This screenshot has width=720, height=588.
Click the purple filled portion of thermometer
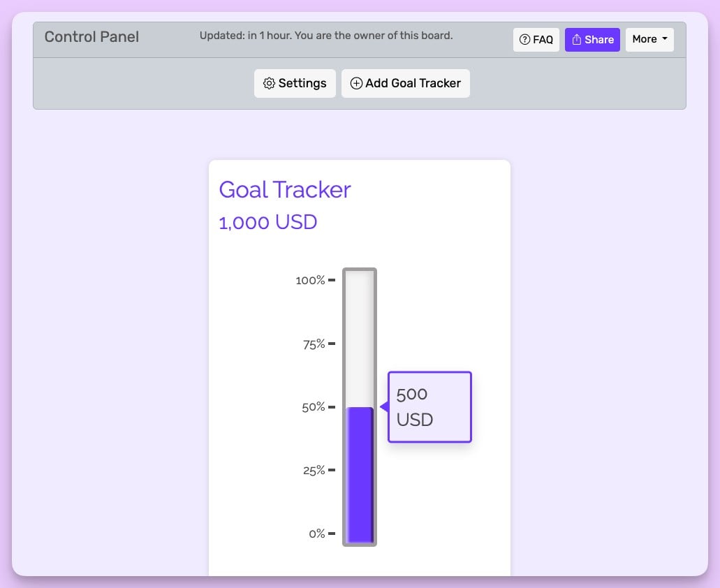coord(360,475)
